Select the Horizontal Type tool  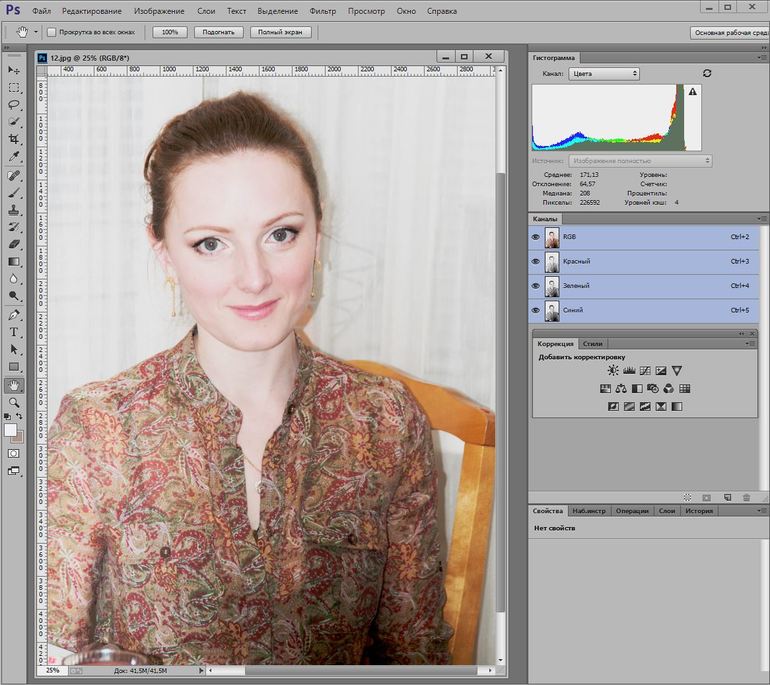(x=14, y=331)
